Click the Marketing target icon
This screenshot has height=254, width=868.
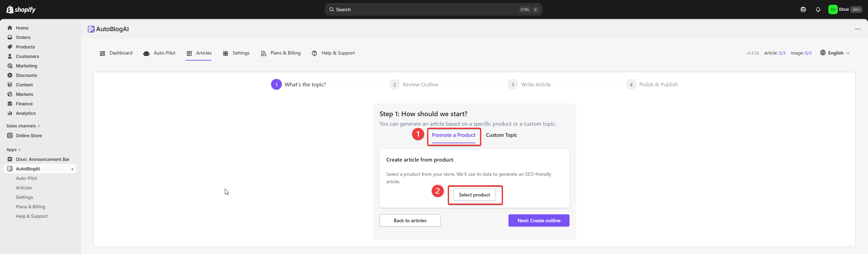pyautogui.click(x=10, y=66)
